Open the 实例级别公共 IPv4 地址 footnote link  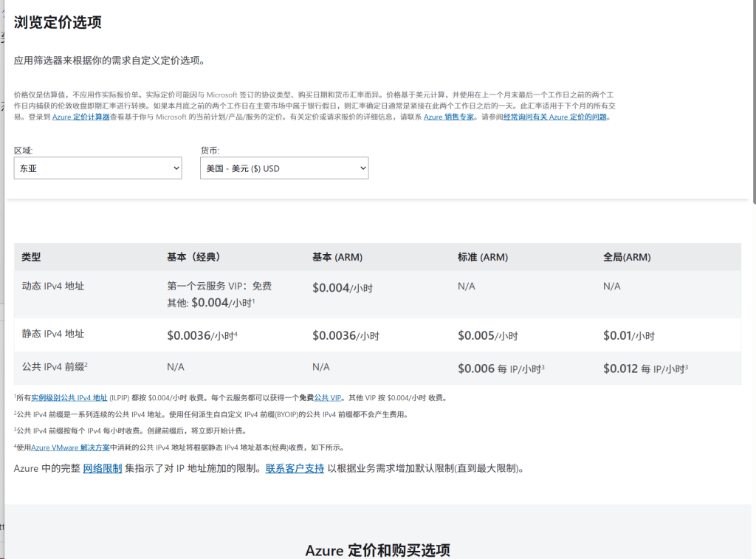(69, 398)
